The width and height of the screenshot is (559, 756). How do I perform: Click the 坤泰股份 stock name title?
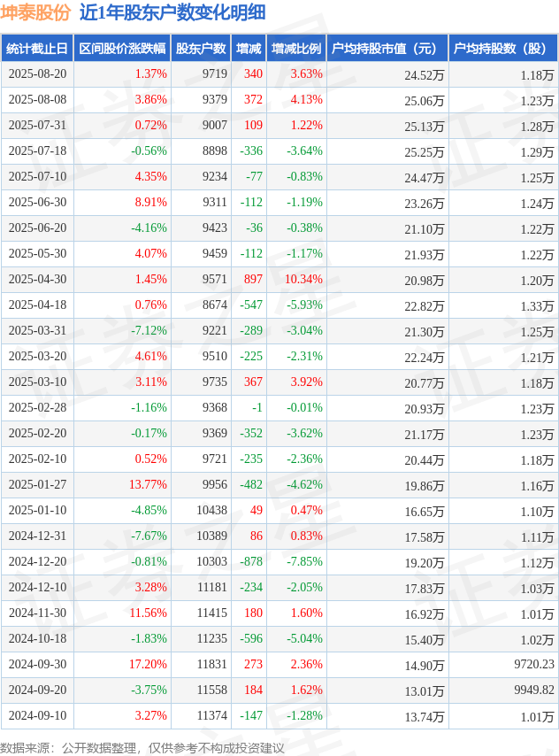click(35, 13)
